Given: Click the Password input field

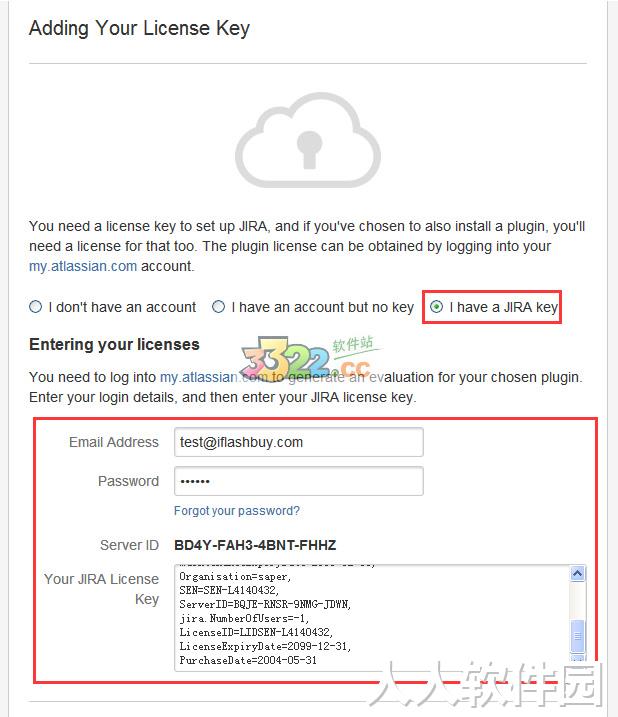Looking at the screenshot, I should pyautogui.click(x=299, y=481).
